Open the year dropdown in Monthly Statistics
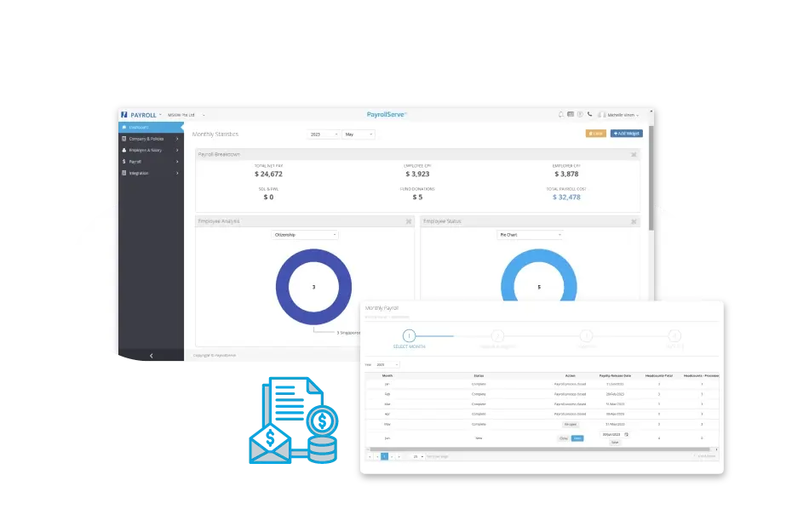This screenshot has height=532, width=792. 324,134
